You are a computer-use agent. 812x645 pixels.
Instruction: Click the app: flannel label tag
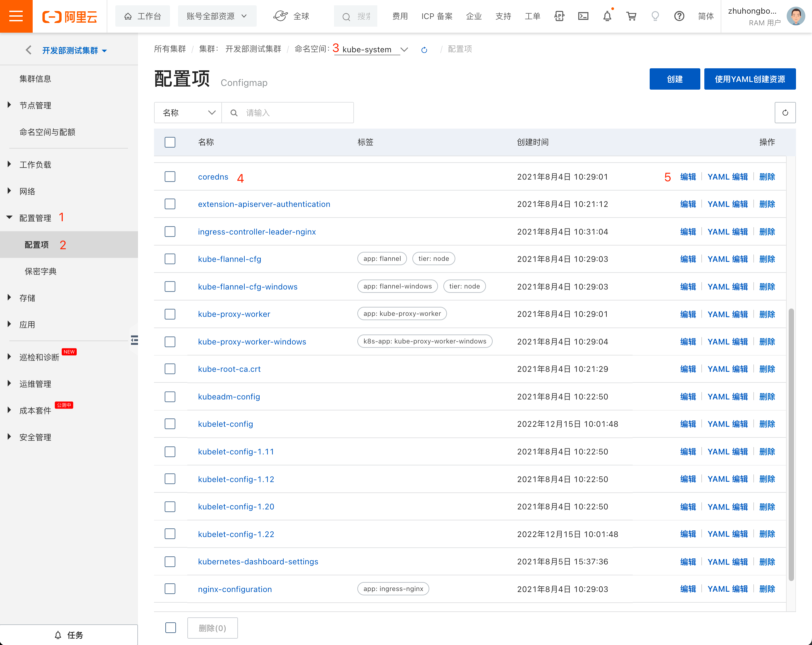(382, 259)
